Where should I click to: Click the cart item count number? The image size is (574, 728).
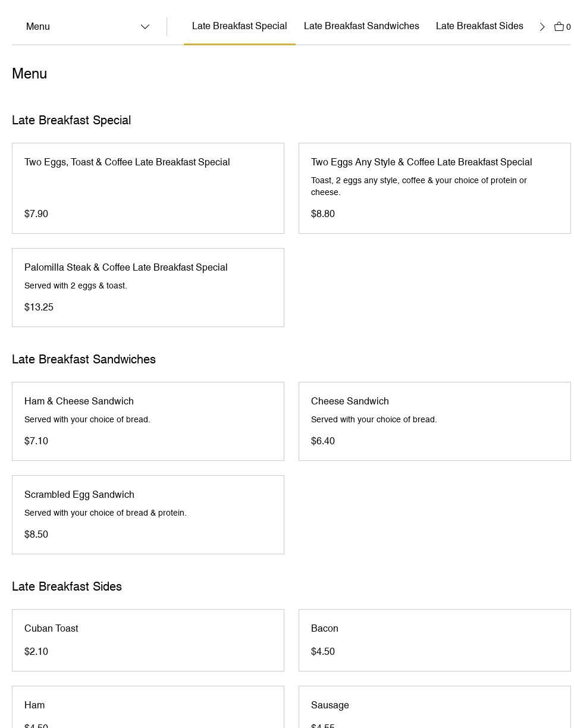[x=568, y=27]
